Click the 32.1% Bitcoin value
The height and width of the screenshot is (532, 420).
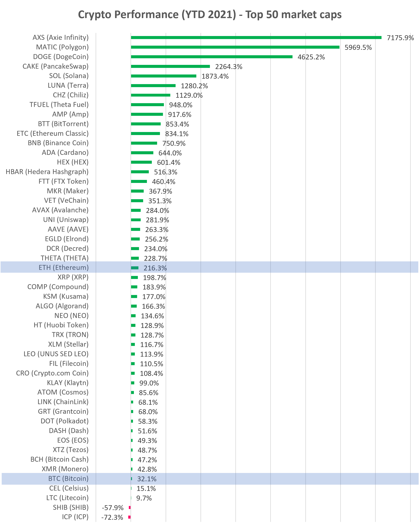click(147, 479)
